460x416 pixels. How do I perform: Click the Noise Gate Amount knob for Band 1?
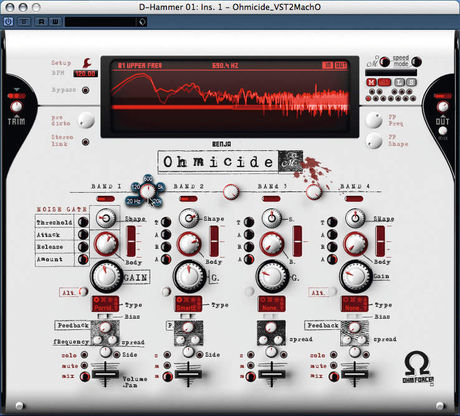click(x=83, y=259)
